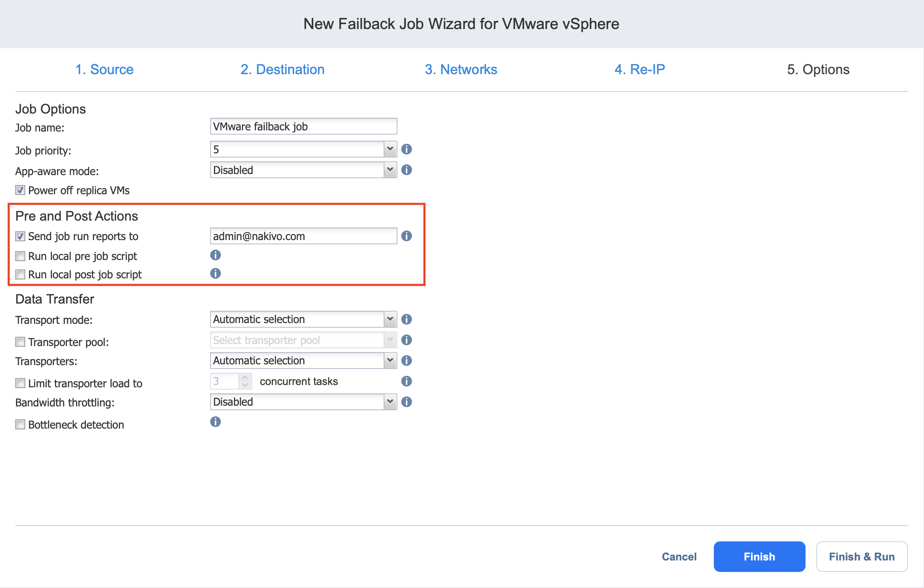Image resolution: width=924 pixels, height=588 pixels.
Task: Go to step 1. Source
Action: pos(104,70)
